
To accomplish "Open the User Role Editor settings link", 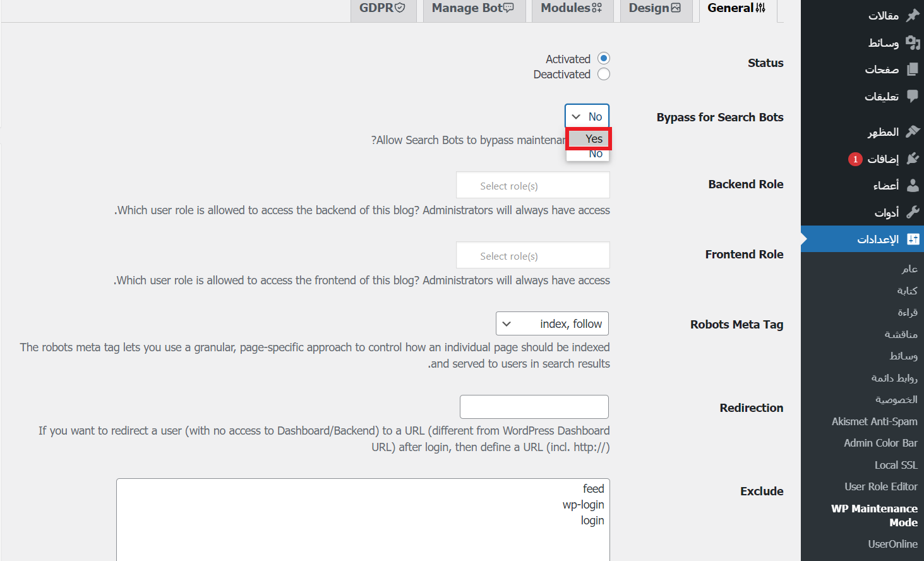I will click(880, 486).
